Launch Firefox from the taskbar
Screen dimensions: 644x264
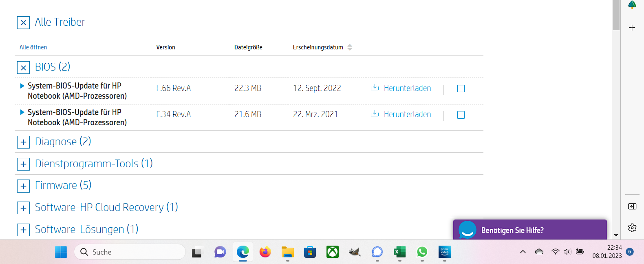[x=265, y=252]
